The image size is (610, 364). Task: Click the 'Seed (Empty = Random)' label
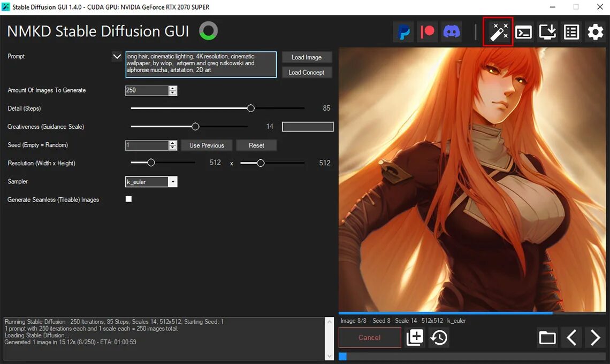click(x=38, y=145)
